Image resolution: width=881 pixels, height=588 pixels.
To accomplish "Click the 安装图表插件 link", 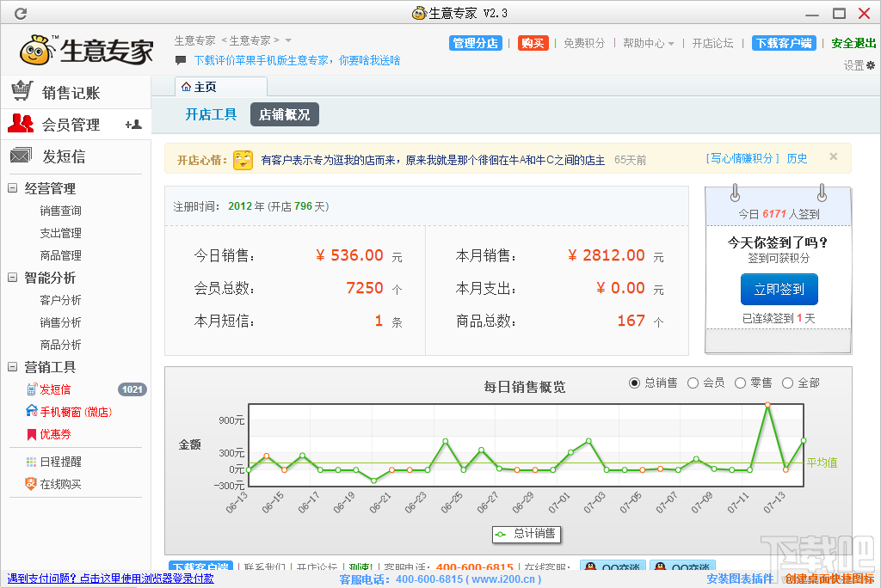I will 740,579.
